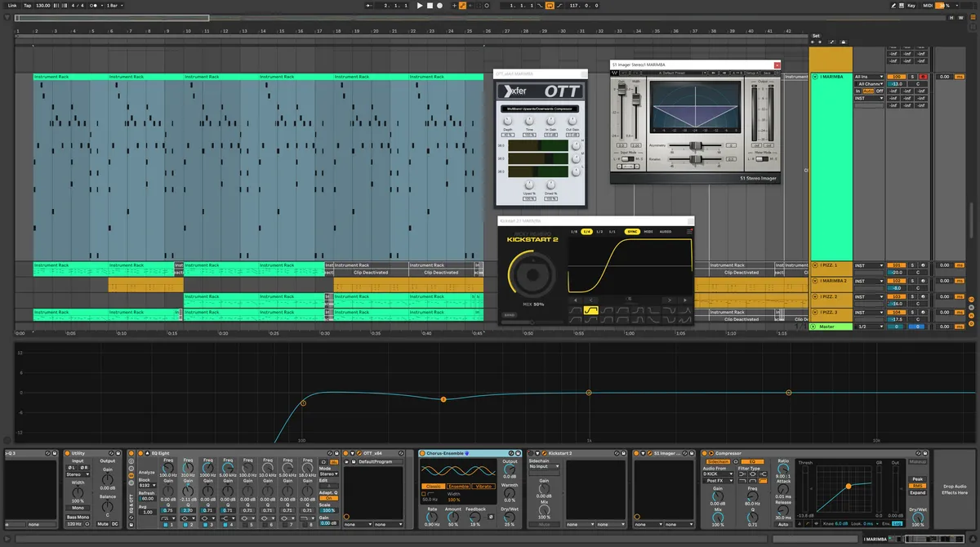This screenshot has width=980, height=547.
Task: Click the Bass Mono button in Utility
Action: pos(78,518)
